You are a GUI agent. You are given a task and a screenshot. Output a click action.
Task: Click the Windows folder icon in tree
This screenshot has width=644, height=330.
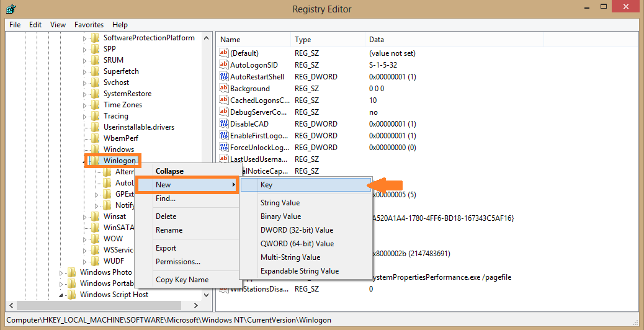(x=96, y=149)
